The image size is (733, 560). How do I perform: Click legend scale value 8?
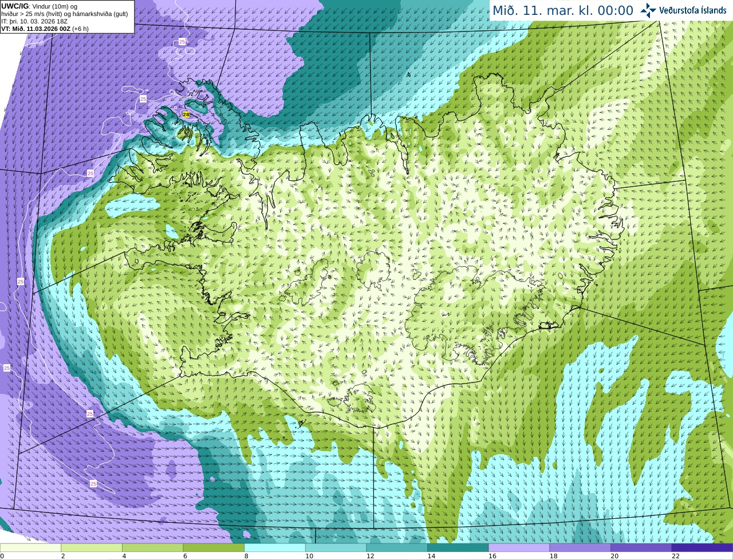pos(246,556)
